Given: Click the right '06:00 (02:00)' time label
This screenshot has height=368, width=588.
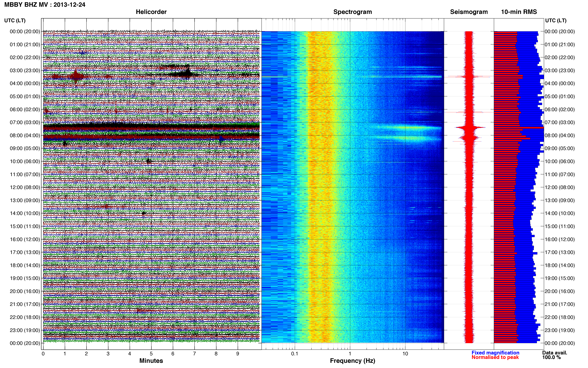Looking at the screenshot, I should tap(560, 110).
